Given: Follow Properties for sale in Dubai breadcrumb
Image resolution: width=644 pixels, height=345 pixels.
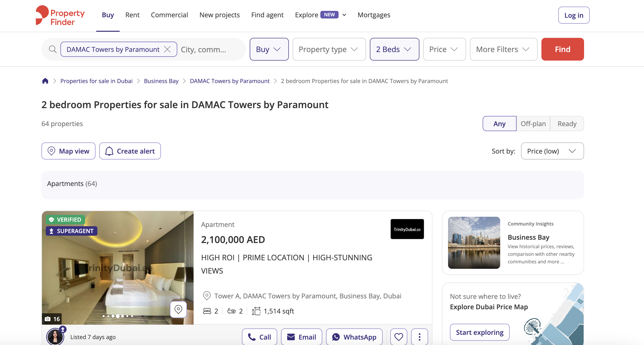Looking at the screenshot, I should coord(96,81).
